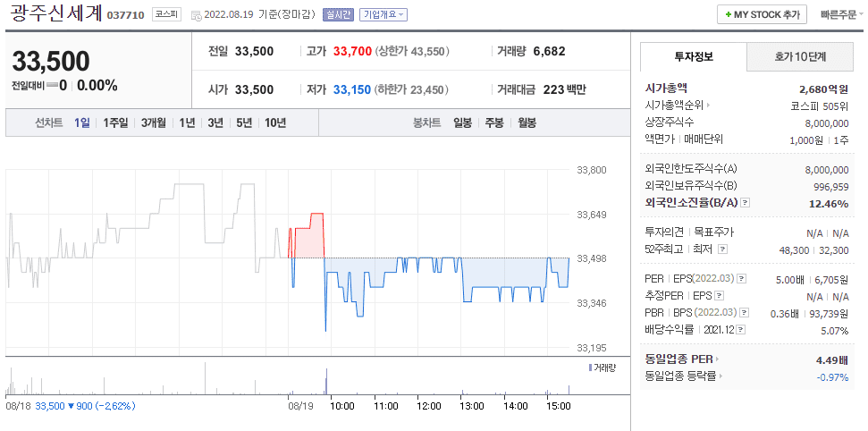The height and width of the screenshot is (431, 868).
Task: Open the 동일업종 PER link
Action: click(x=678, y=359)
